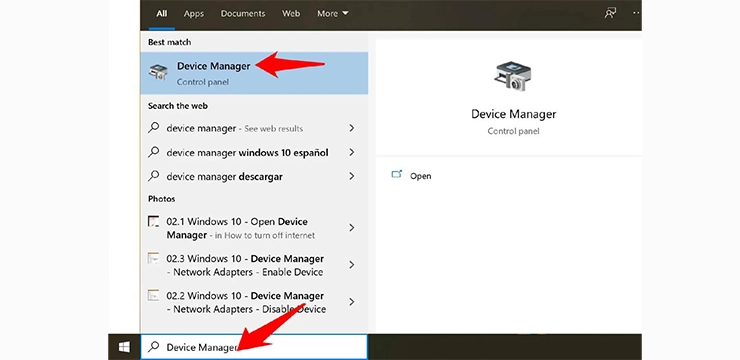Image resolution: width=740 pixels, height=360 pixels.
Task: Expand '02.1 Windows 10 - Open Device Manager' arrow
Action: pos(352,228)
